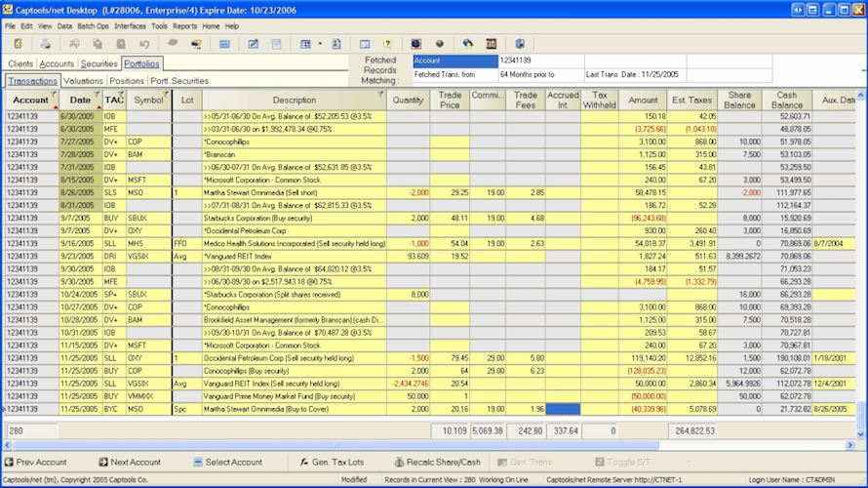Open the Interfaces menu
The width and height of the screenshot is (868, 488).
pos(130,26)
